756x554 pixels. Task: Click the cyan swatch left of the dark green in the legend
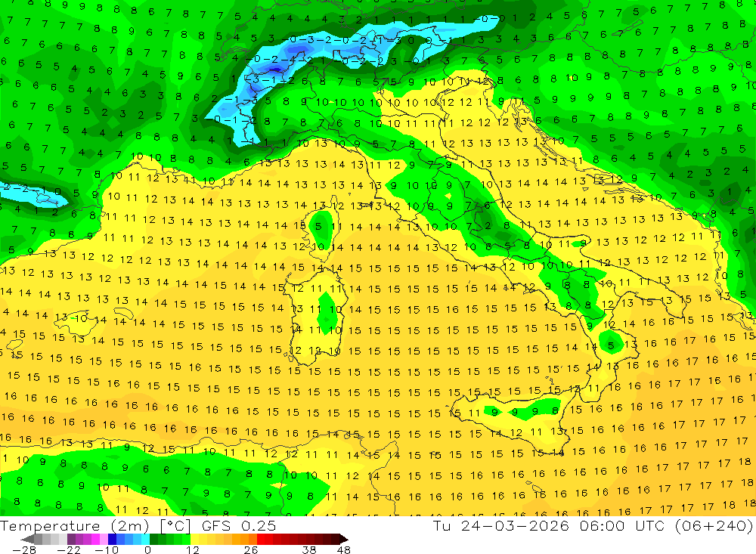[145, 540]
